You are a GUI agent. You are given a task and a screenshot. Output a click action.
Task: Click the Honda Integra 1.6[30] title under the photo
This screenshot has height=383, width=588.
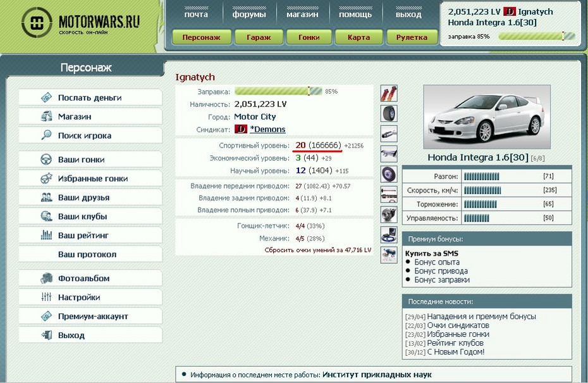[x=478, y=158]
